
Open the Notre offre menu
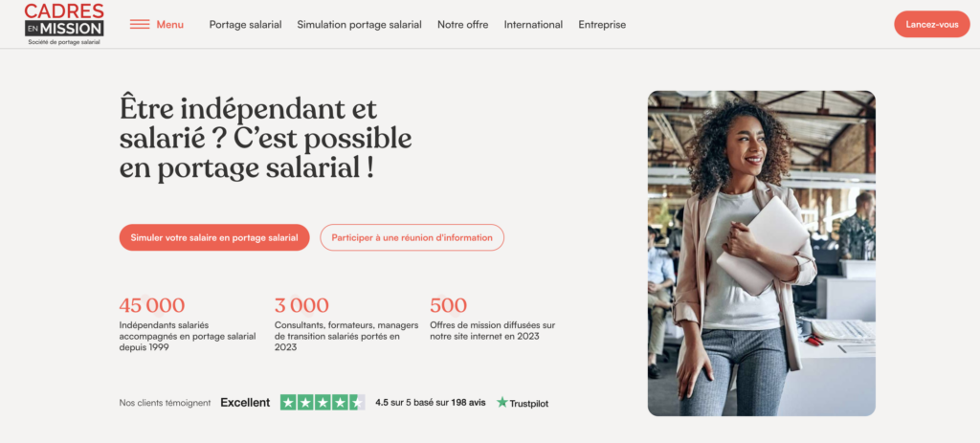(462, 24)
